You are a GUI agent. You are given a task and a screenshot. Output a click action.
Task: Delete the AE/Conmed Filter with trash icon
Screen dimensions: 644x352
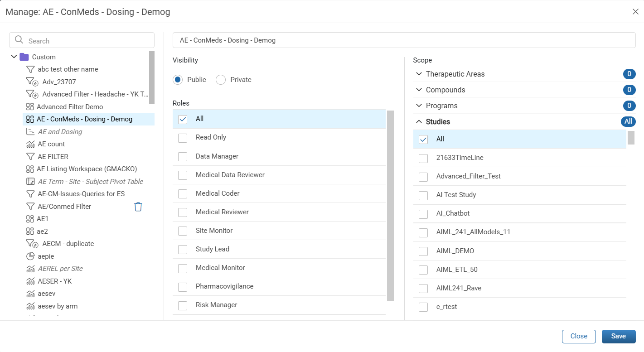pyautogui.click(x=138, y=207)
